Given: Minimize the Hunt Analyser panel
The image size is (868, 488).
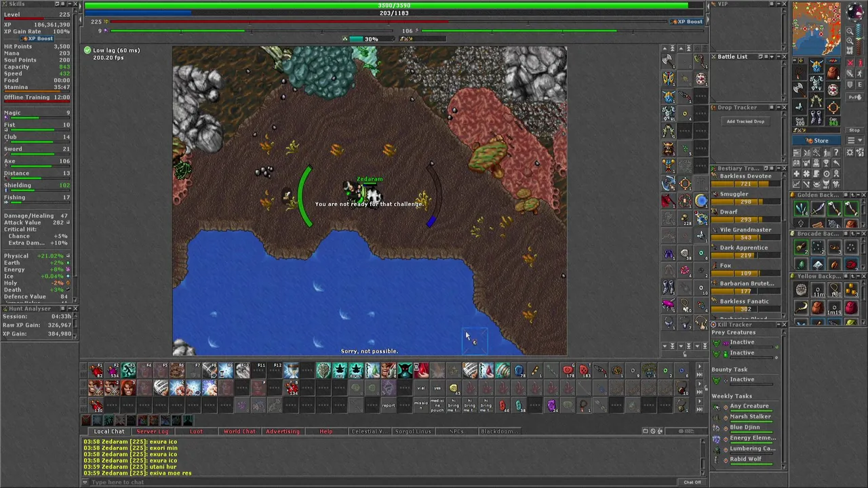Looking at the screenshot, I should coord(70,308).
